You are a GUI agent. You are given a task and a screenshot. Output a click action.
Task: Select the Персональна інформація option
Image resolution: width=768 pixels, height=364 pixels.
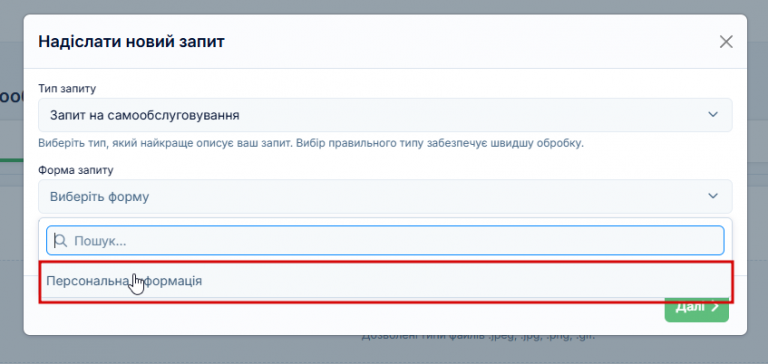(x=385, y=282)
